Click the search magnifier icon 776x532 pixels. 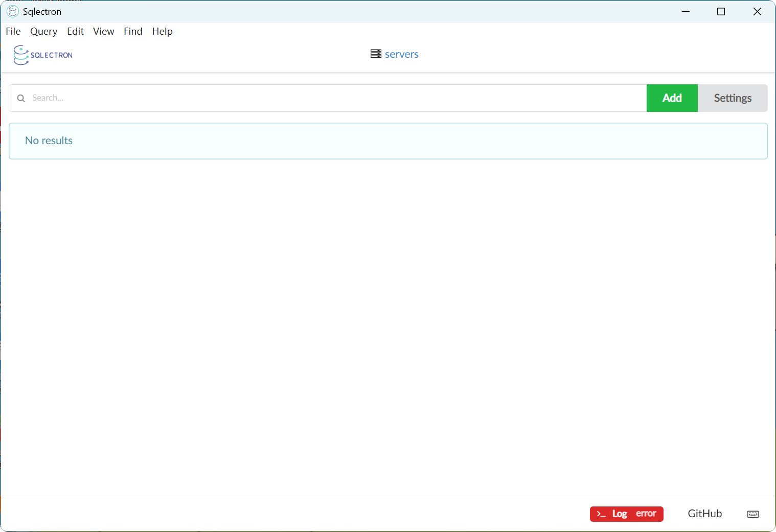coord(21,98)
